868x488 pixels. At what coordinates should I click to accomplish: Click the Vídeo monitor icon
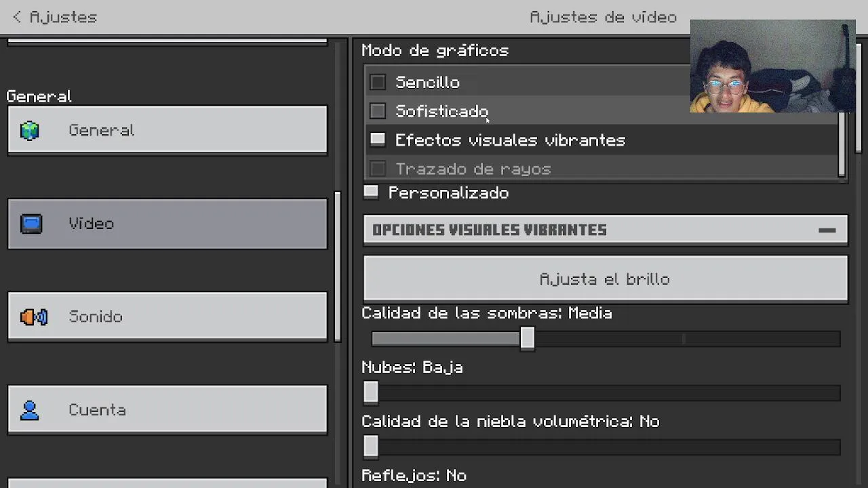click(x=31, y=224)
